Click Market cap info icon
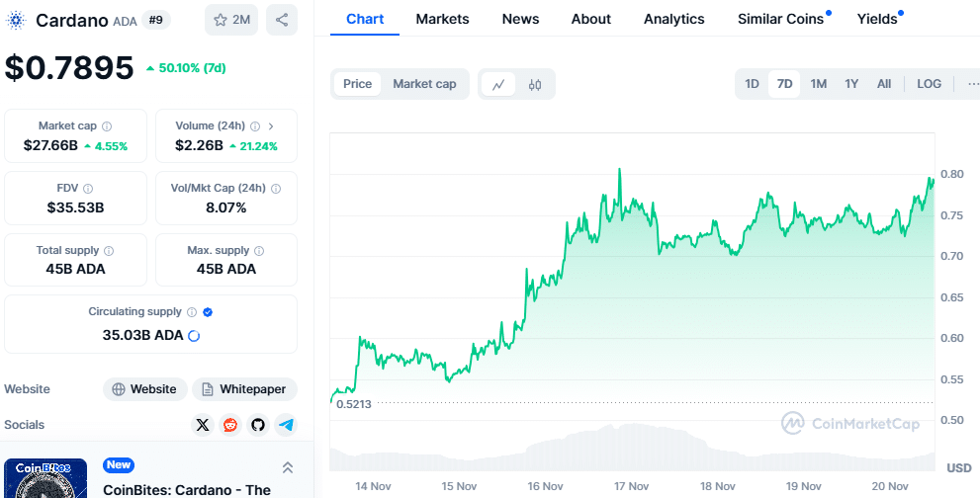 pyautogui.click(x=107, y=126)
